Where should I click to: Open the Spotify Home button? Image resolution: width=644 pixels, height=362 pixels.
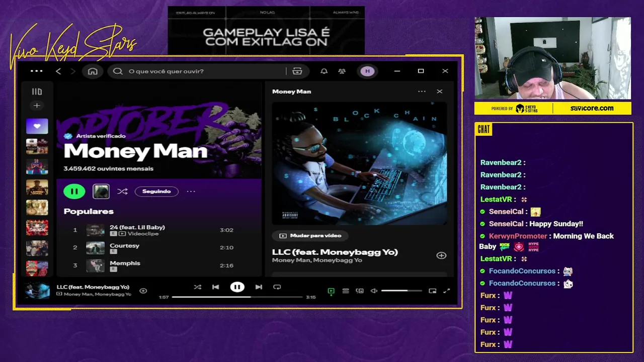click(x=93, y=71)
